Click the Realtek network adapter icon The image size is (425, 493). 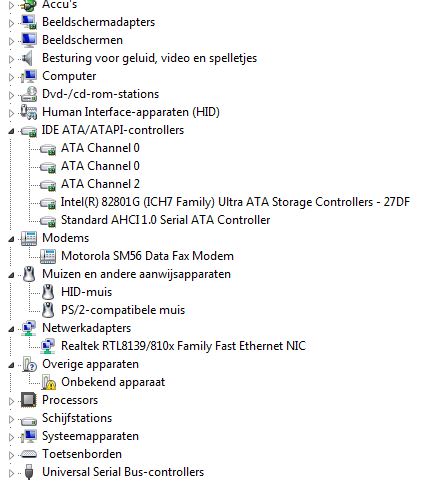(x=48, y=346)
